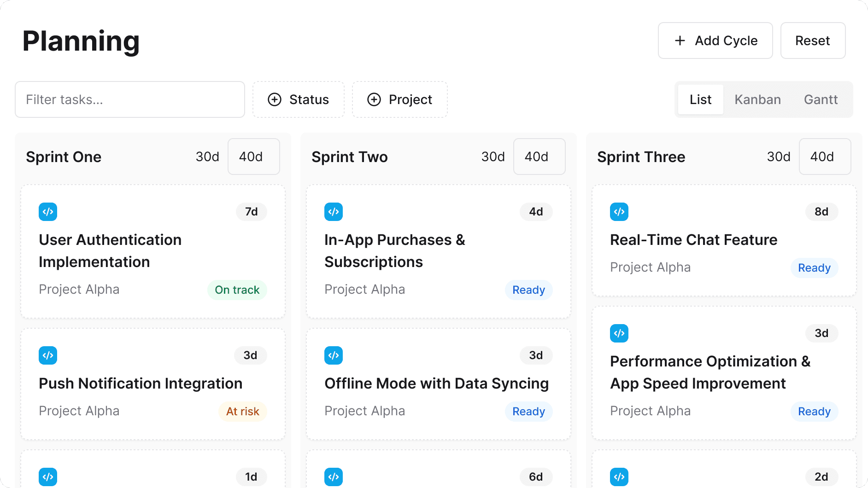Click the Reset button
The image size is (868, 488).
point(813,41)
